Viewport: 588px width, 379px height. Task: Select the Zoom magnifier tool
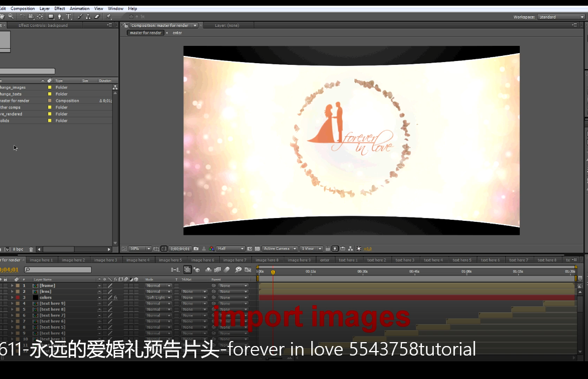coord(11,17)
